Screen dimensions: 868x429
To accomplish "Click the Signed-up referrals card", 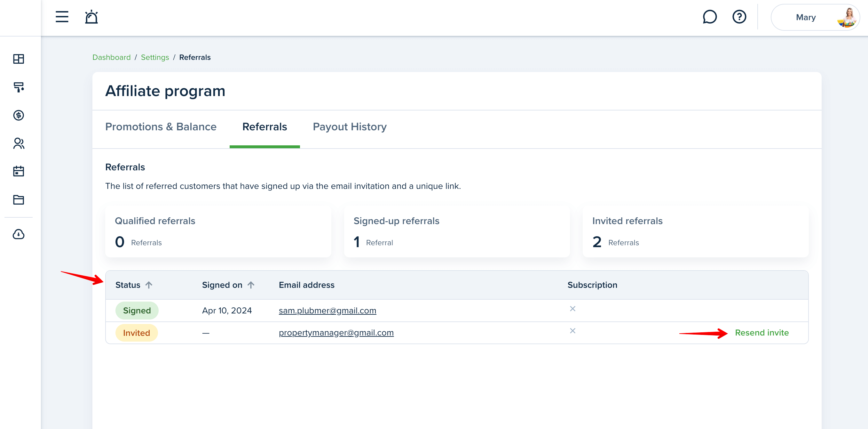I will pos(457,232).
